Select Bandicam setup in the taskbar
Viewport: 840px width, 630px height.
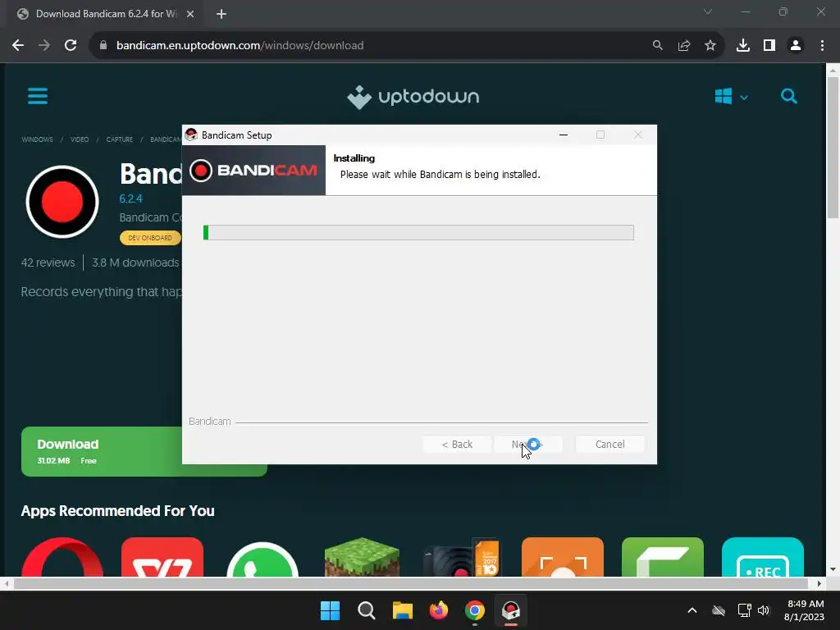(510, 610)
